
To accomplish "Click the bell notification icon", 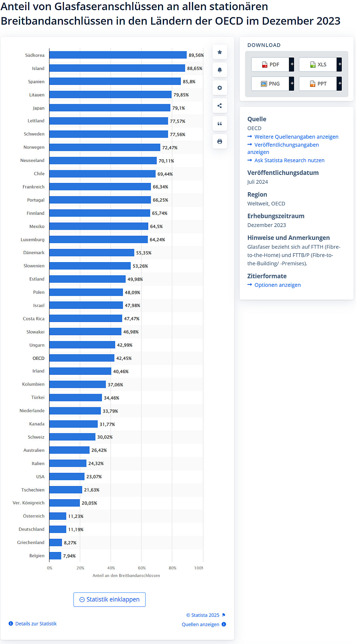I will pyautogui.click(x=220, y=70).
